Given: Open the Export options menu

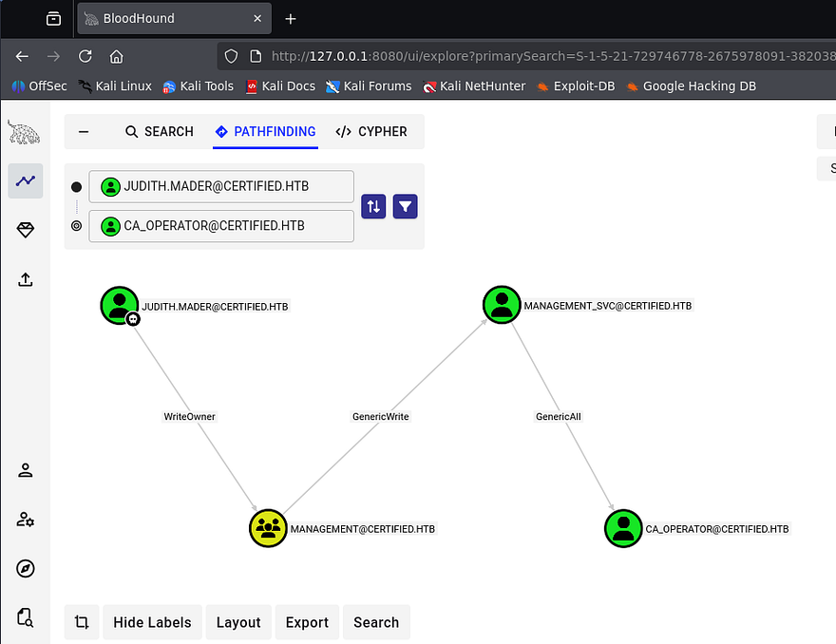Looking at the screenshot, I should pyautogui.click(x=307, y=622).
